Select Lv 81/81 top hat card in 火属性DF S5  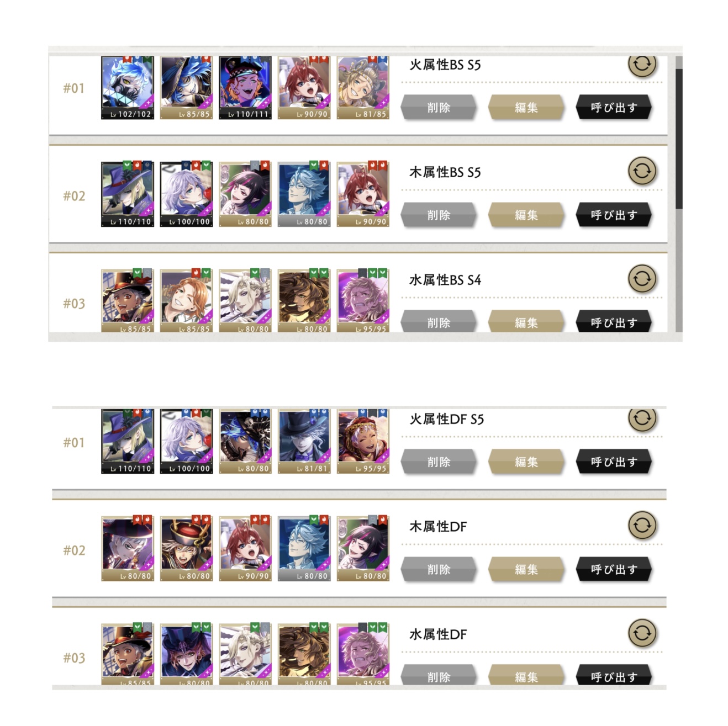(304, 442)
